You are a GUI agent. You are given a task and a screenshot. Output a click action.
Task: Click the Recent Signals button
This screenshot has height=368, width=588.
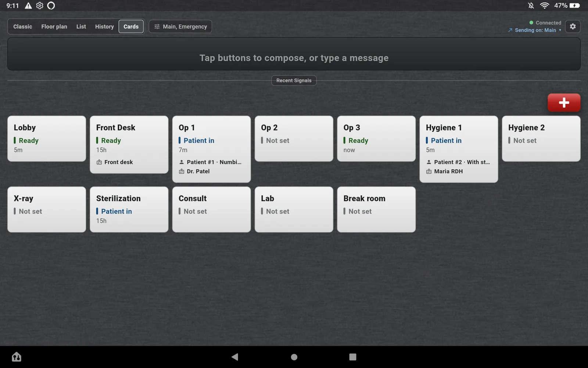[x=294, y=81]
